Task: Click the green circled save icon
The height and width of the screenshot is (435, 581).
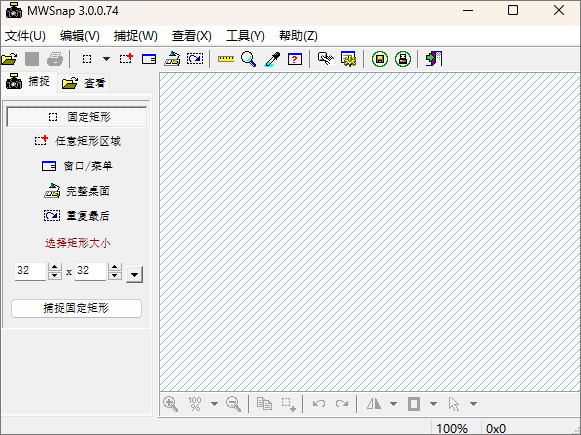Action: (380, 59)
